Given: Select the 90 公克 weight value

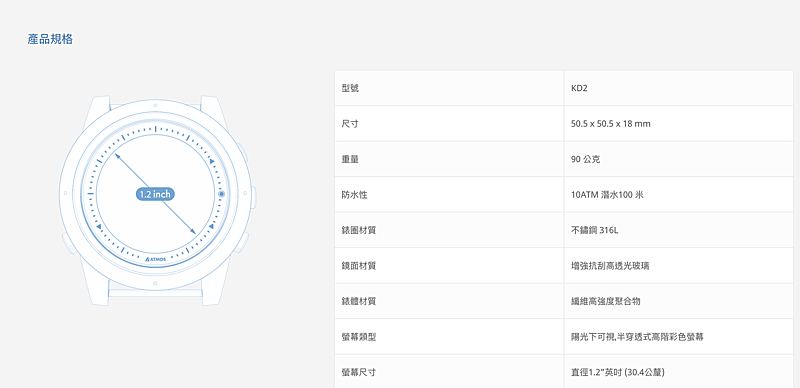Looking at the screenshot, I should click(x=586, y=159).
